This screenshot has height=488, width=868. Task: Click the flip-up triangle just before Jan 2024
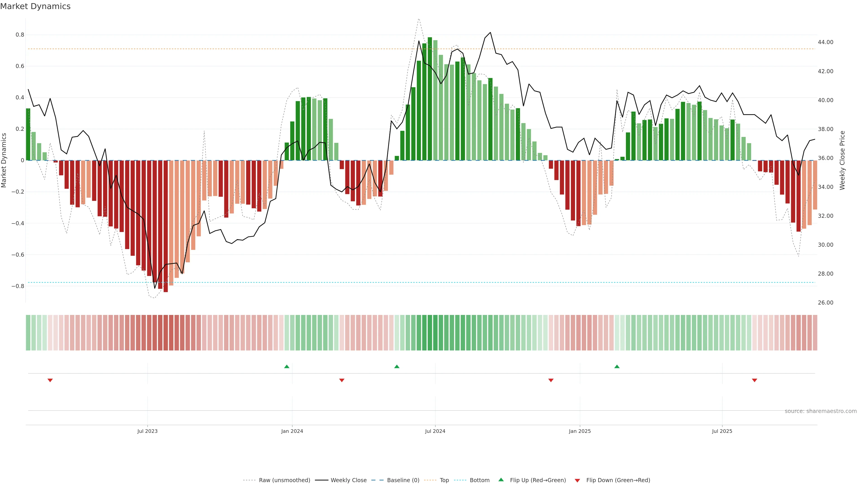287,366
